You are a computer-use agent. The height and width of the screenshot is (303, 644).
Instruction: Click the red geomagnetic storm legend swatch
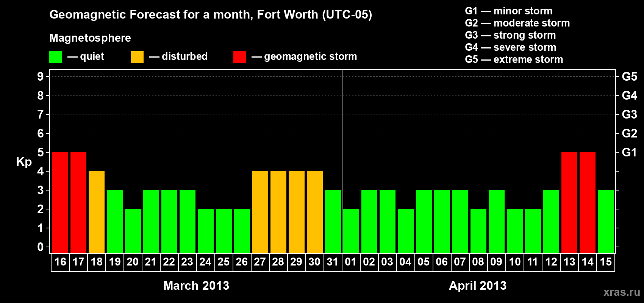pyautogui.click(x=239, y=57)
